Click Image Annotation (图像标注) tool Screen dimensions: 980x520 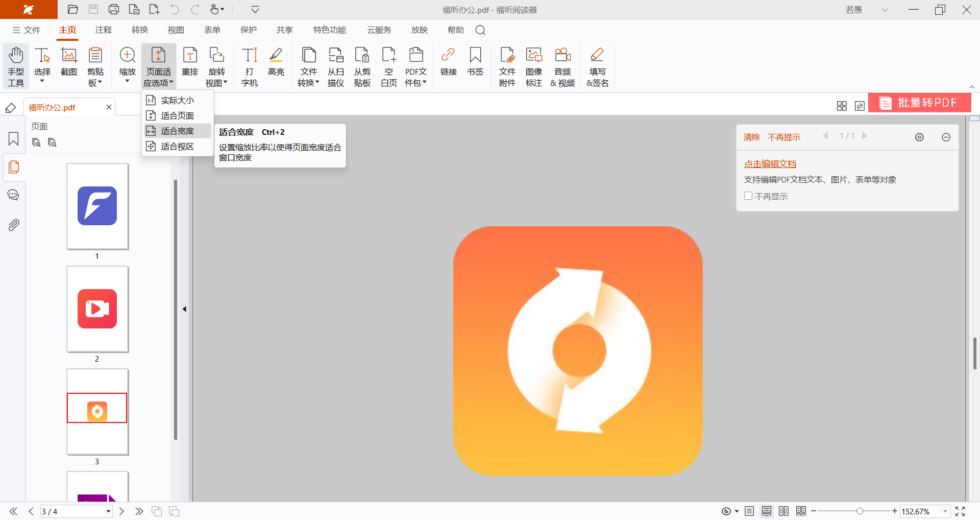tap(534, 66)
